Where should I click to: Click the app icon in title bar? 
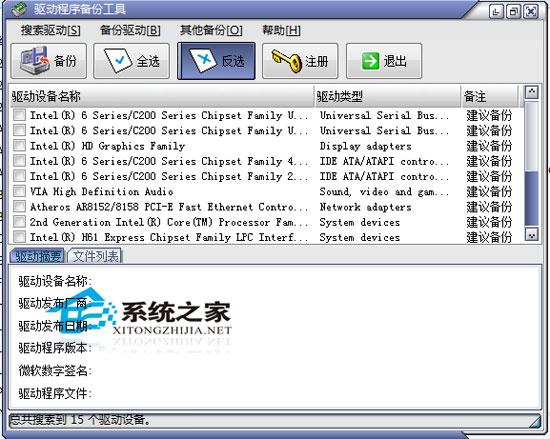pyautogui.click(x=19, y=9)
